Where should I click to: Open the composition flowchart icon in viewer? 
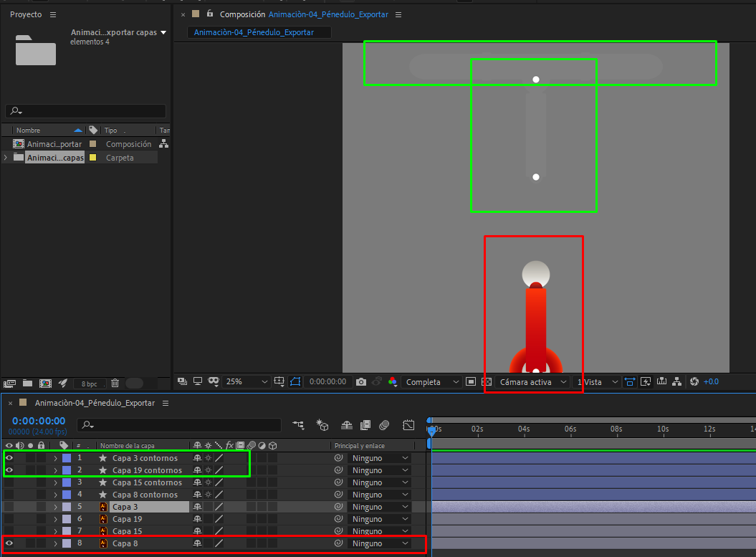[x=677, y=381]
